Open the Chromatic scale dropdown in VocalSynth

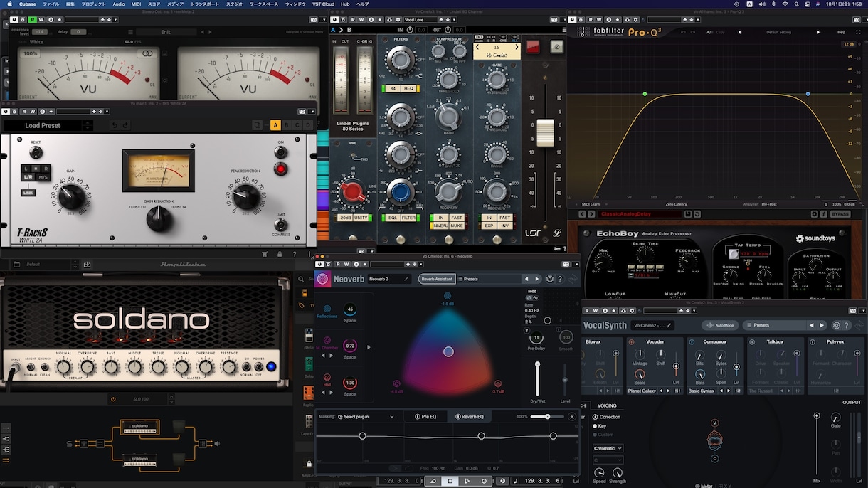608,448
